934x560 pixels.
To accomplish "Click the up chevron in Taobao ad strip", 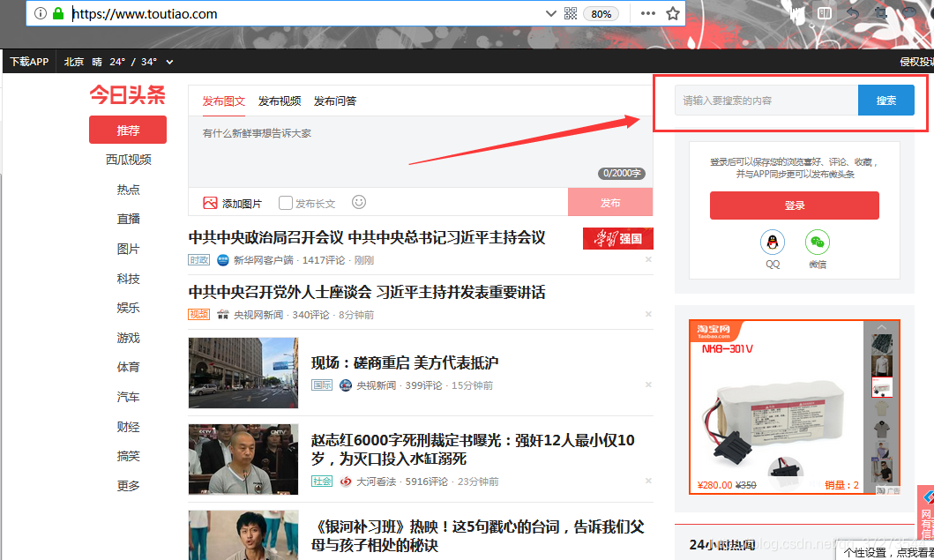I will click(882, 327).
